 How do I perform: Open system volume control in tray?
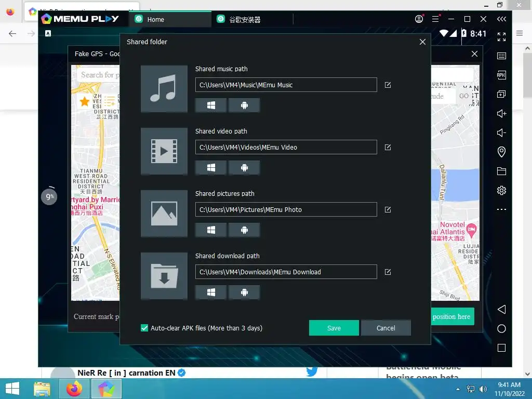483,389
